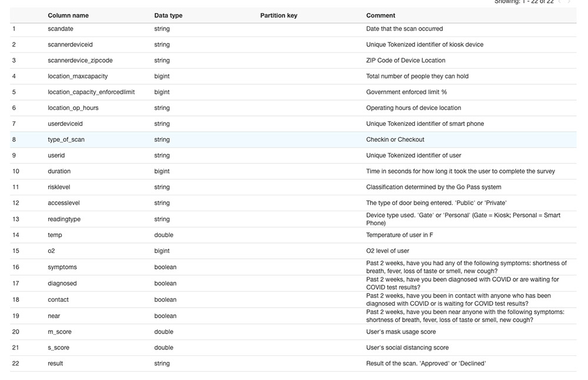Select the s_score column name

tap(58, 348)
